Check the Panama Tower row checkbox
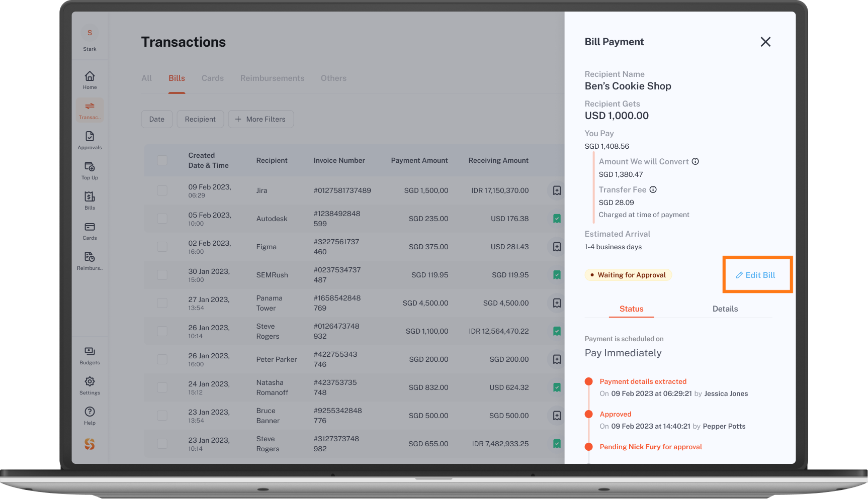868x499 pixels. pos(162,303)
